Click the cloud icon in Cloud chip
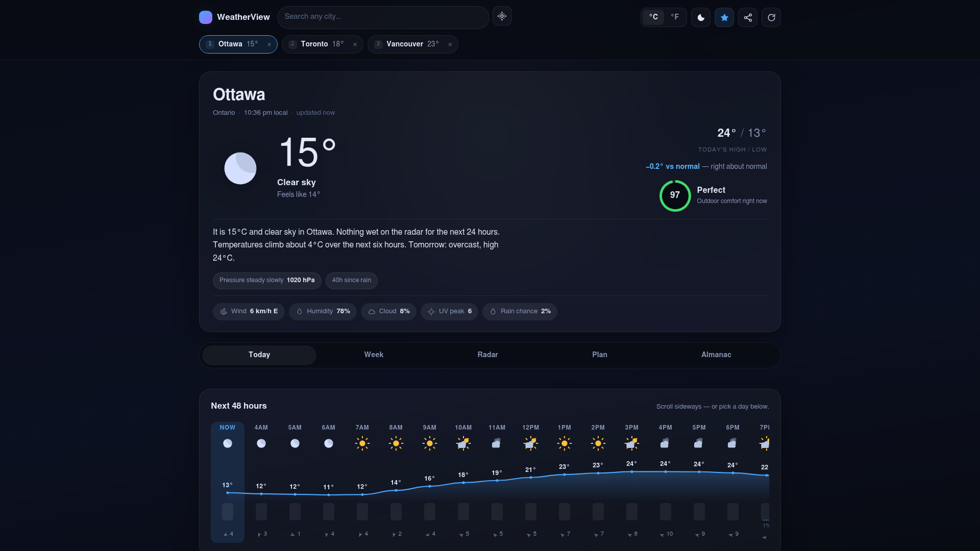The width and height of the screenshot is (980, 551). click(372, 312)
